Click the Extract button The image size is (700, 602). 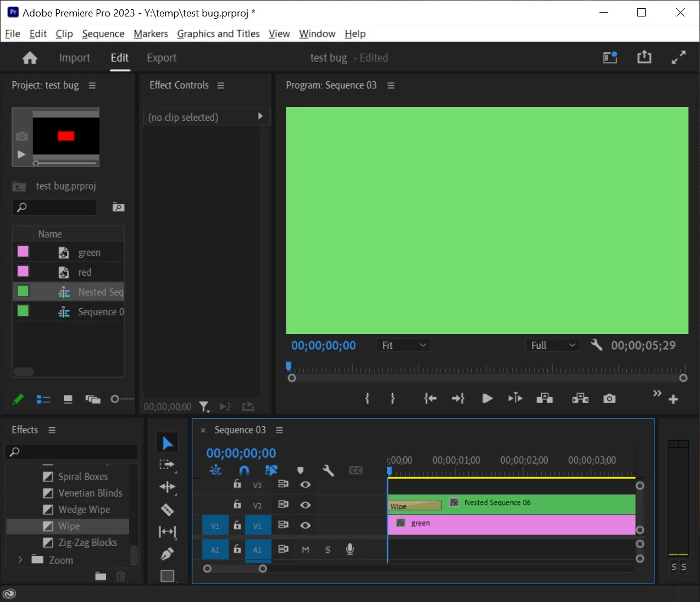pos(580,398)
